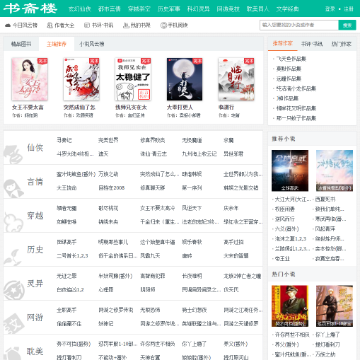Select 网游竞技 in the top navigation
The width and height of the screenshot is (360, 360).
[x=228, y=9]
